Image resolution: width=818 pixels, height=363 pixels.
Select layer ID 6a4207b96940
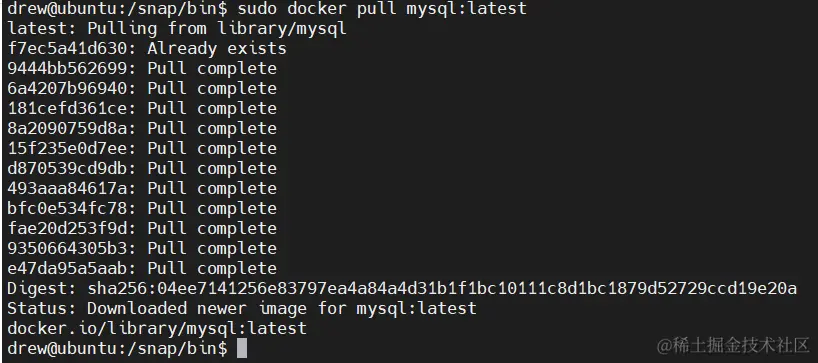point(67,88)
